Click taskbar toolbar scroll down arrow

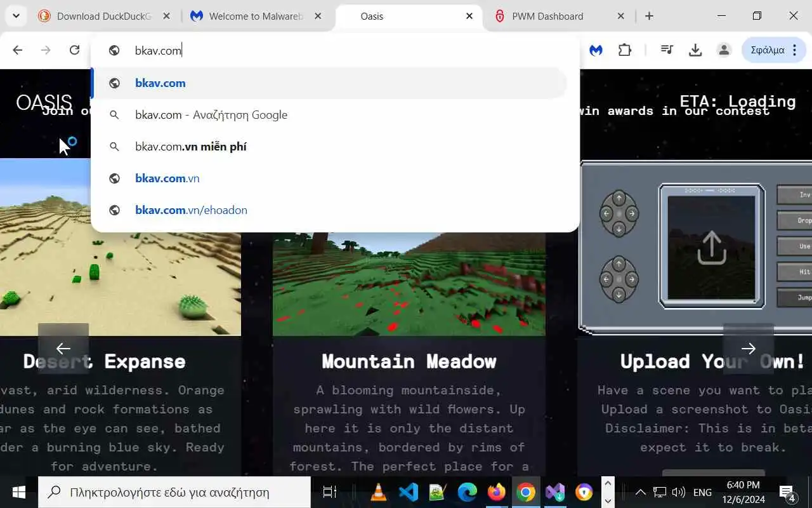click(x=608, y=500)
